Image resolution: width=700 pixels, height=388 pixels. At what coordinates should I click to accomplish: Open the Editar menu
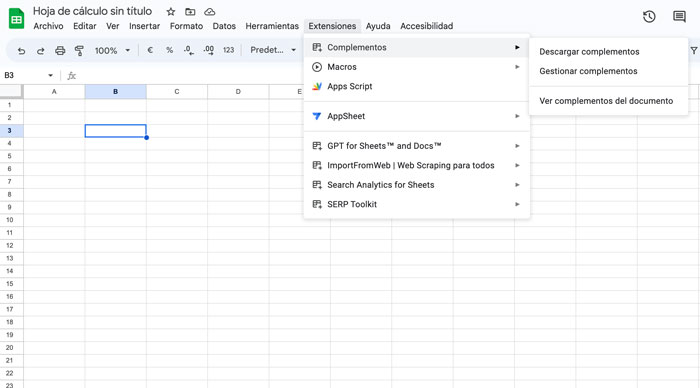[85, 26]
